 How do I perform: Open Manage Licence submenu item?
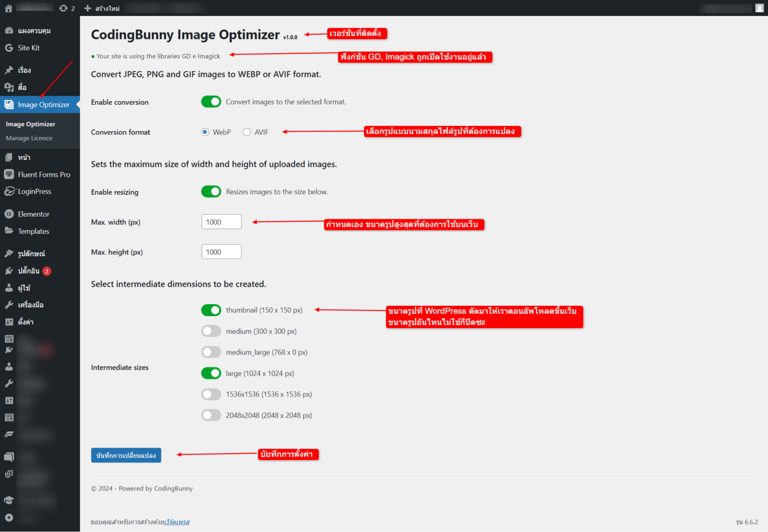tap(29, 138)
